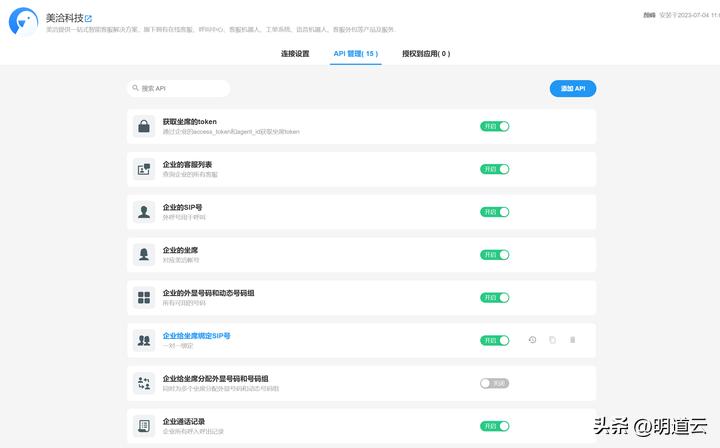
Task: Enable the 企业给坐席分配外显号码和号码组 switch
Action: coord(495,383)
